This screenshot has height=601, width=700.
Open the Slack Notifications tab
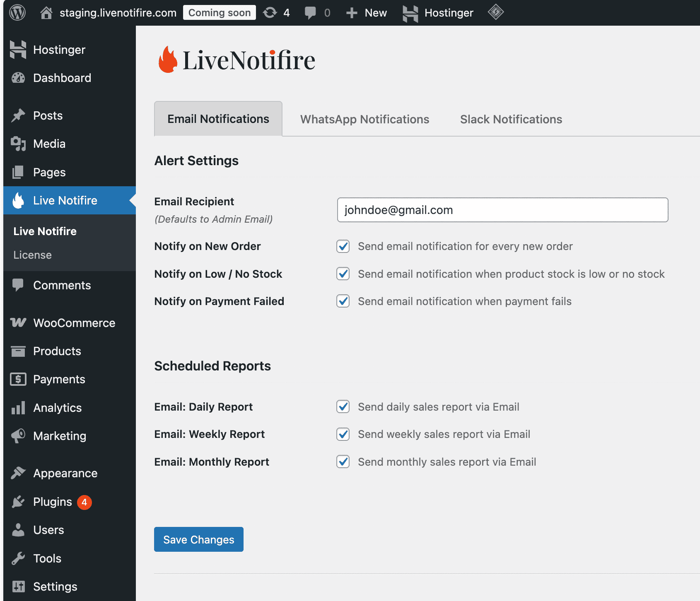(511, 119)
